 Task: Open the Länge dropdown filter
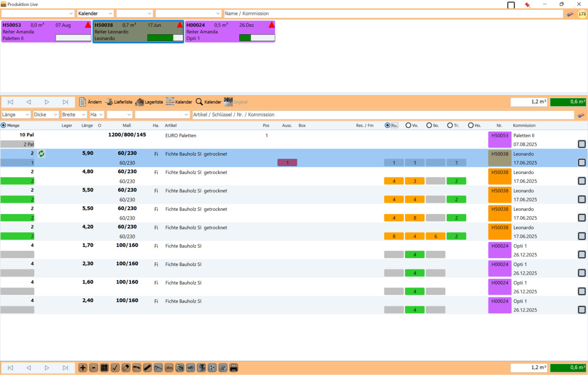click(x=16, y=114)
